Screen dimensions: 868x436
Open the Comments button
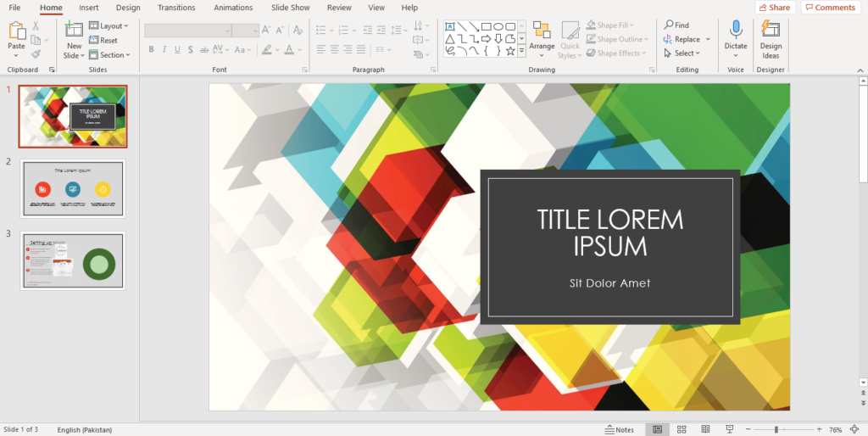click(x=830, y=8)
